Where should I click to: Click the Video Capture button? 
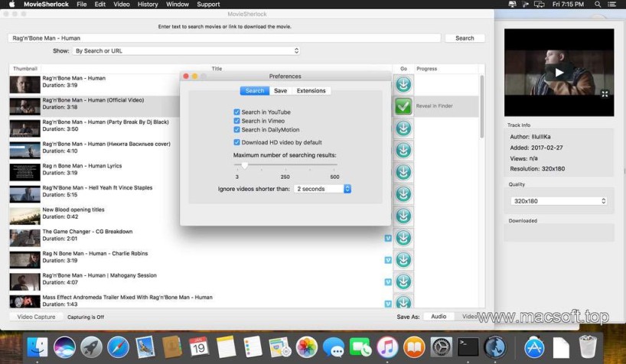tap(36, 317)
